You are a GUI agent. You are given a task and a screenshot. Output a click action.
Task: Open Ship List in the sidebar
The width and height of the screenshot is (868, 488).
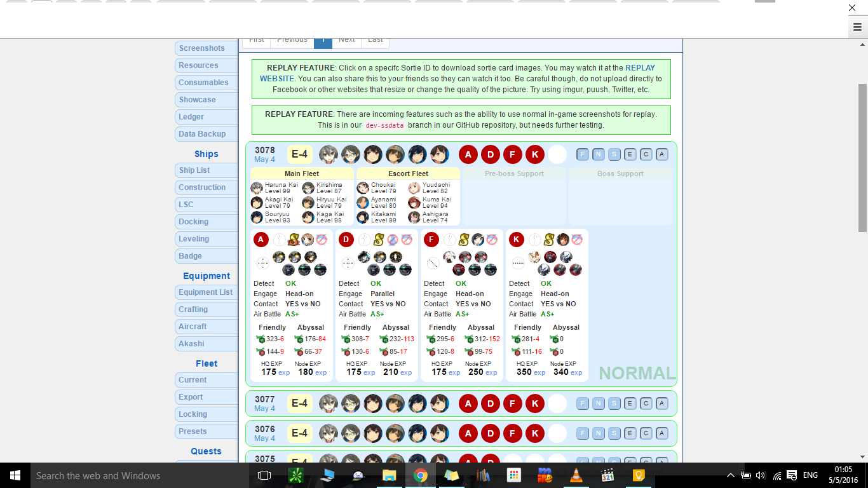pyautogui.click(x=207, y=170)
